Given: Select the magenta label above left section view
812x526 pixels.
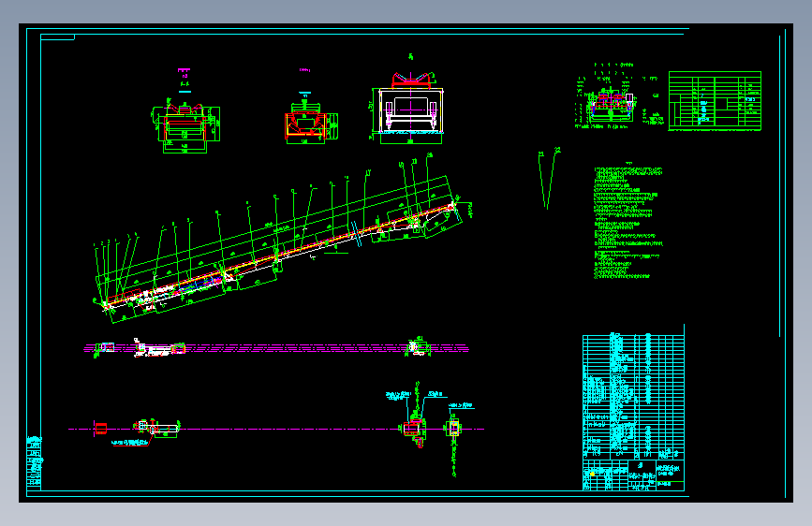Looking at the screenshot, I should (184, 72).
